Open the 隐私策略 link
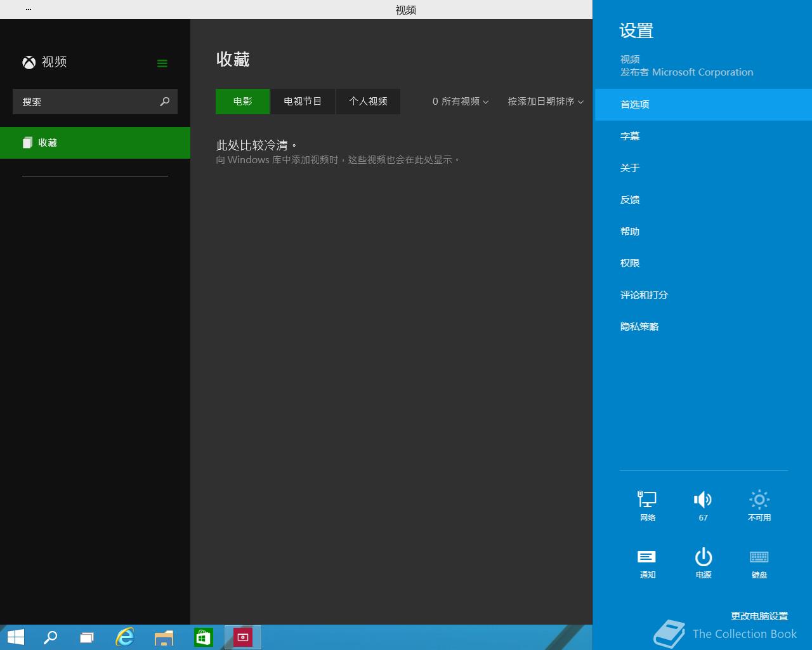 click(704, 327)
